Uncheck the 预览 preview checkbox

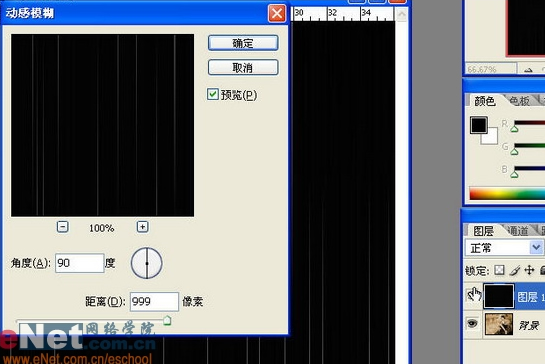[213, 94]
